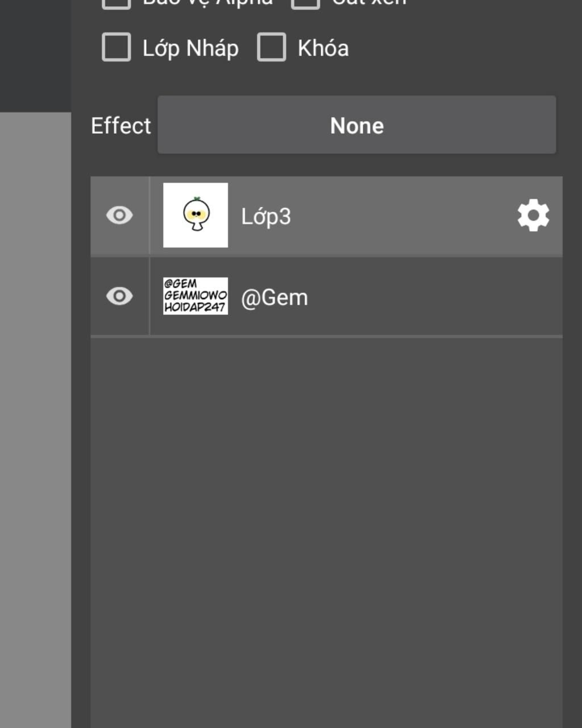Enable the Lớp Nháp checkbox
Image resolution: width=582 pixels, height=728 pixels.
117,47
